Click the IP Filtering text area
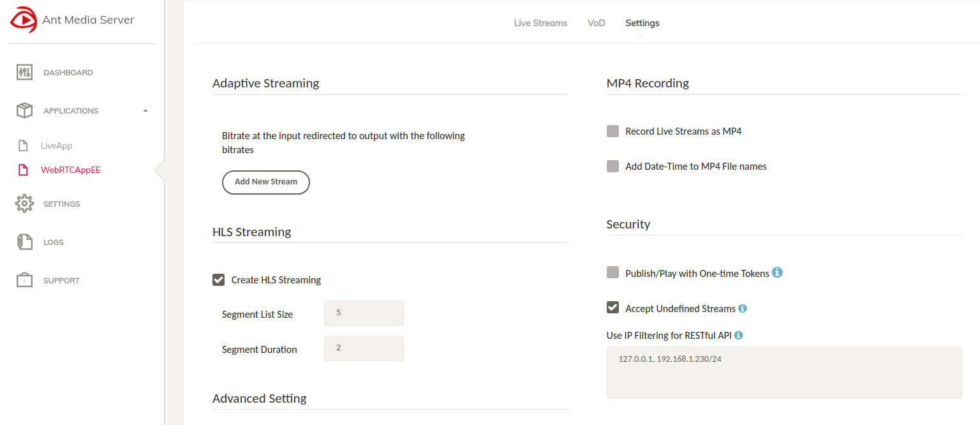Screen dimensions: 980x425 (x=783, y=373)
